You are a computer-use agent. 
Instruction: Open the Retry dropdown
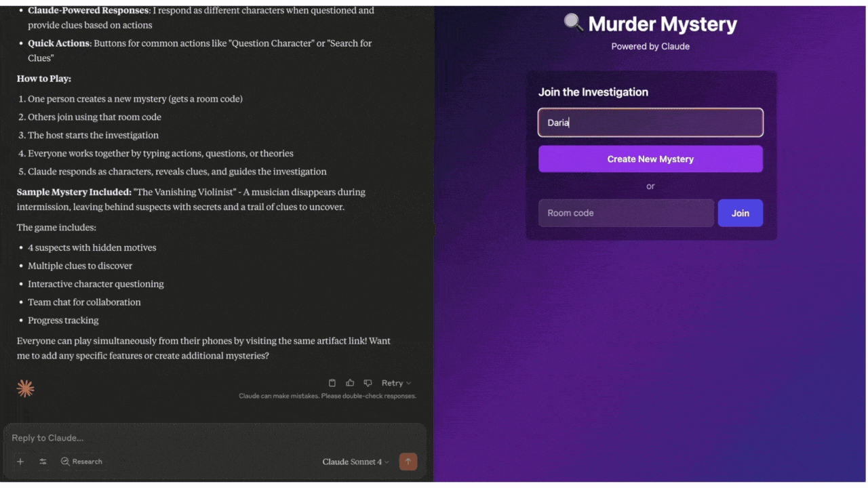[x=396, y=383]
